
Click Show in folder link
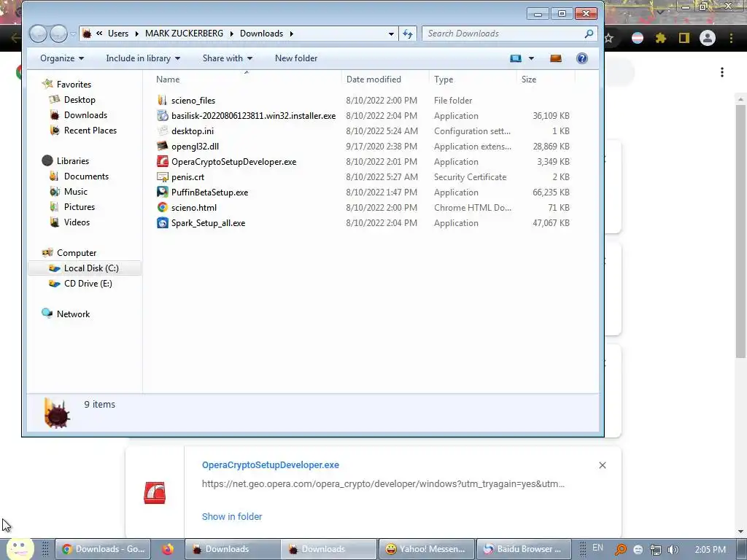point(232,516)
